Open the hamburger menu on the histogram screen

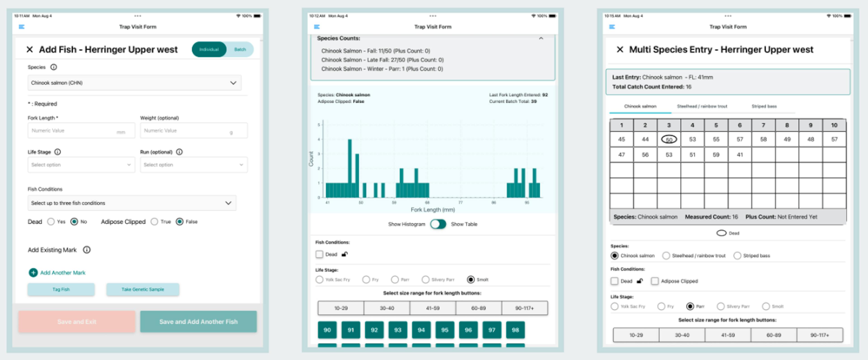[x=317, y=27]
